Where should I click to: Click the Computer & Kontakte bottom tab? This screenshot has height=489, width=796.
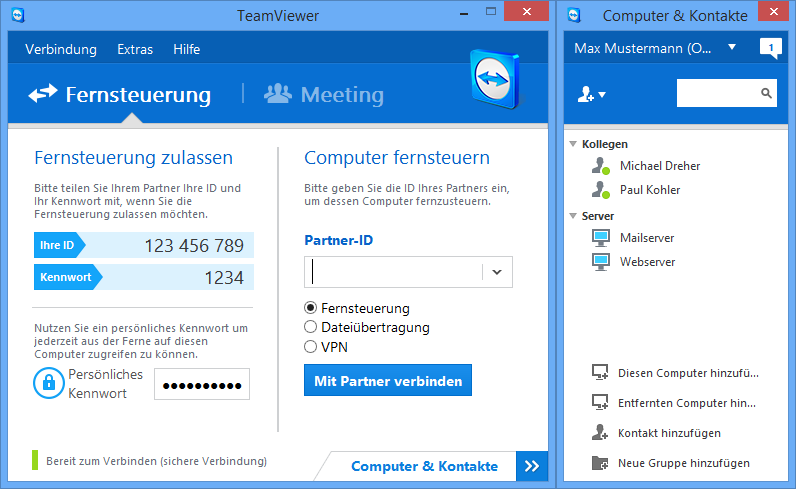click(424, 466)
